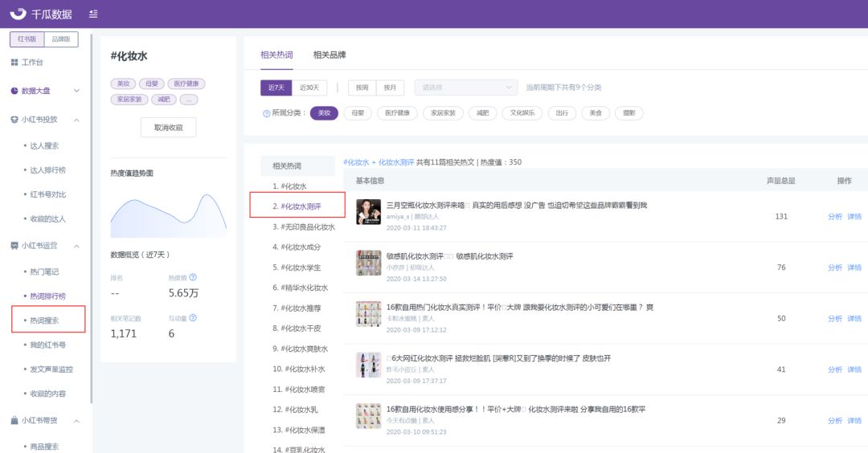Image resolution: width=868 pixels, height=453 pixels.
Task: Open 热门笔记 in the sidebar
Action: pos(44,272)
